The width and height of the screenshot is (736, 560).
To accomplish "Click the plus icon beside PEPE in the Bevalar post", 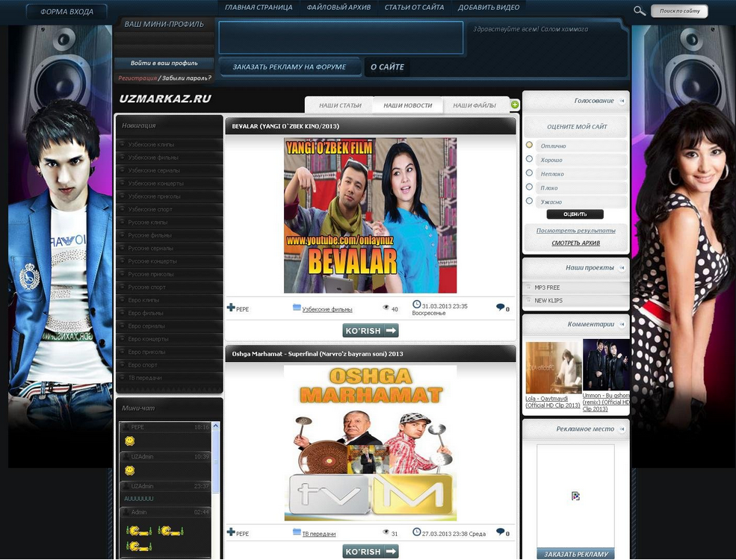I will click(x=230, y=308).
